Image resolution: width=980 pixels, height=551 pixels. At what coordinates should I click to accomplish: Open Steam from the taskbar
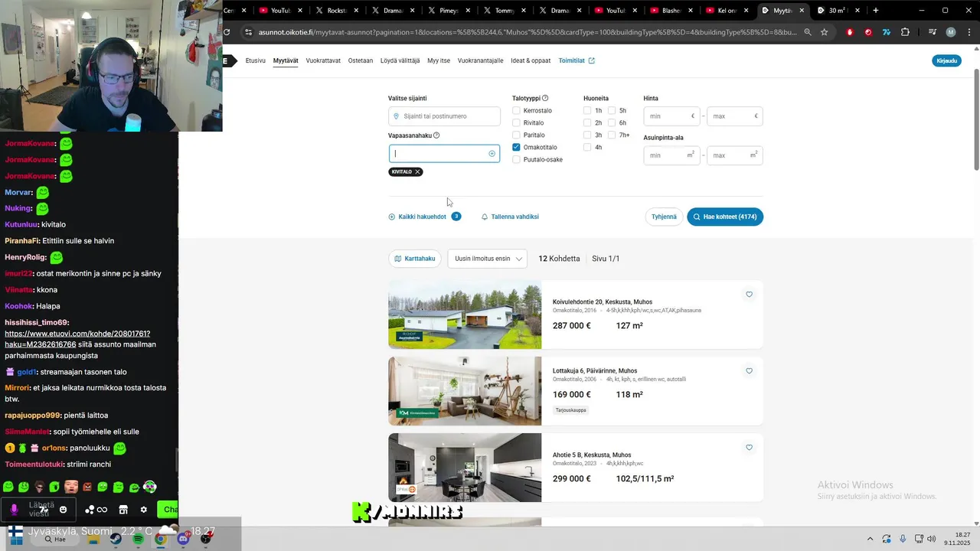pos(115,539)
